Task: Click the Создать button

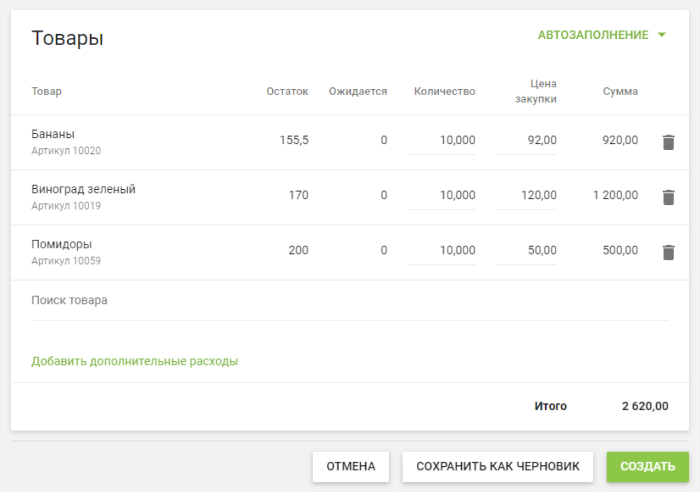Action: [647, 466]
